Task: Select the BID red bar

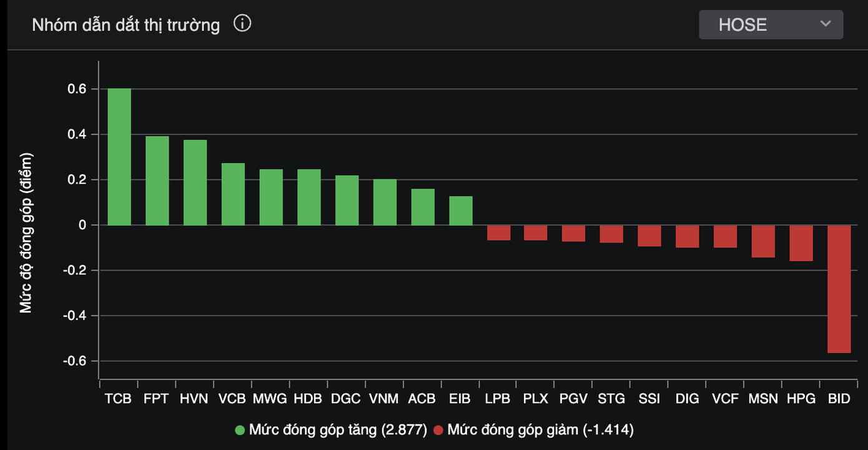Action: point(839,289)
